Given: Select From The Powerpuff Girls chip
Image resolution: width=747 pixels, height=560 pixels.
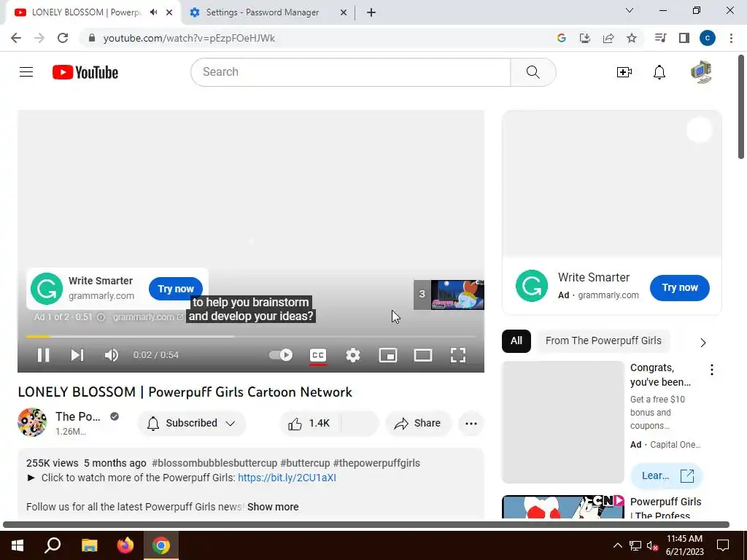Looking at the screenshot, I should coord(603,341).
